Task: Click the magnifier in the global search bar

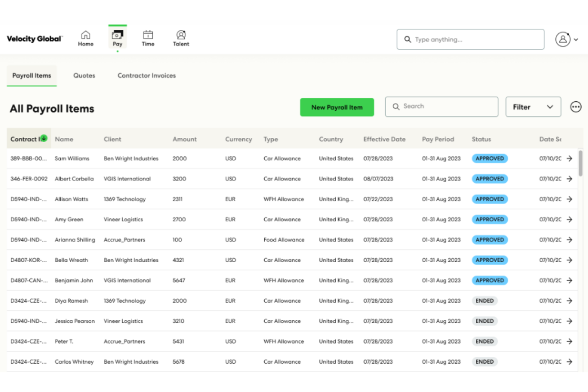Action: (x=408, y=39)
